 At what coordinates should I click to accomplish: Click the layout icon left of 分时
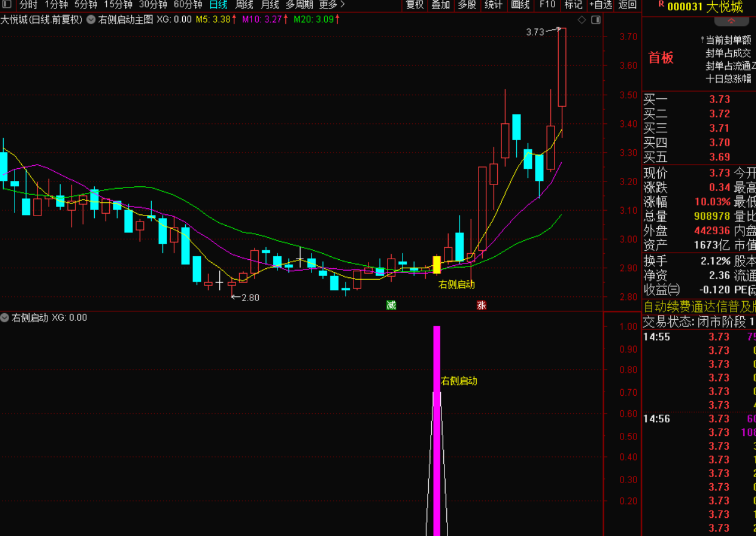pyautogui.click(x=6, y=5)
